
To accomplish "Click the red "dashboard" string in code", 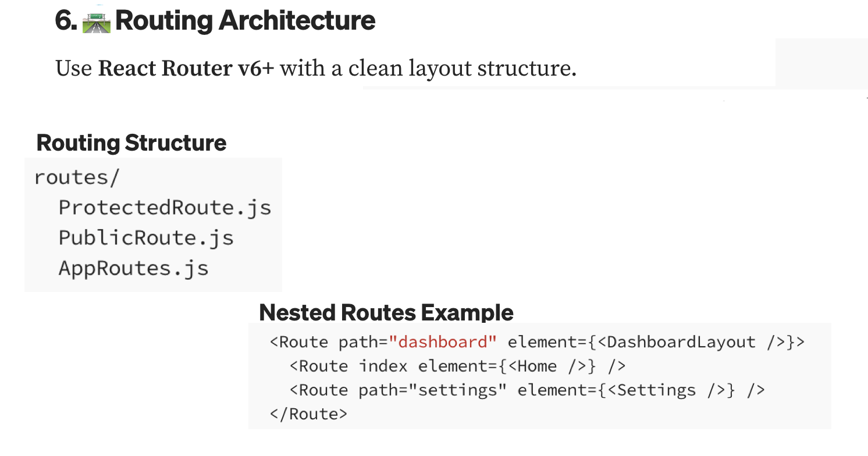I will pyautogui.click(x=443, y=342).
